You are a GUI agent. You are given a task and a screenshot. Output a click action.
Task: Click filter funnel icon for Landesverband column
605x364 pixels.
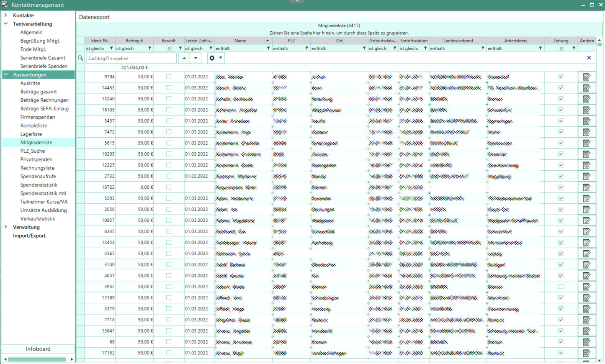[483, 49]
